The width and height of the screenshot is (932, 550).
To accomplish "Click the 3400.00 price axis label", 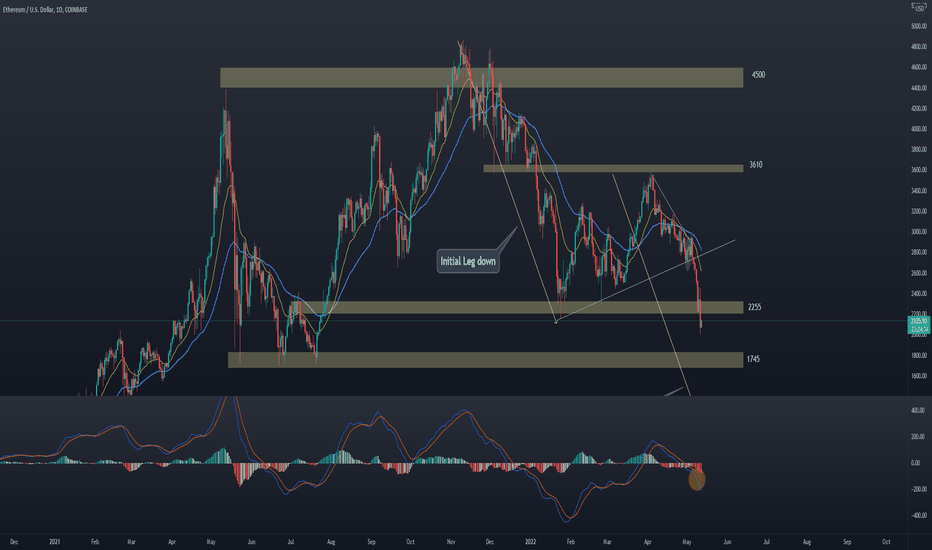I will (918, 191).
